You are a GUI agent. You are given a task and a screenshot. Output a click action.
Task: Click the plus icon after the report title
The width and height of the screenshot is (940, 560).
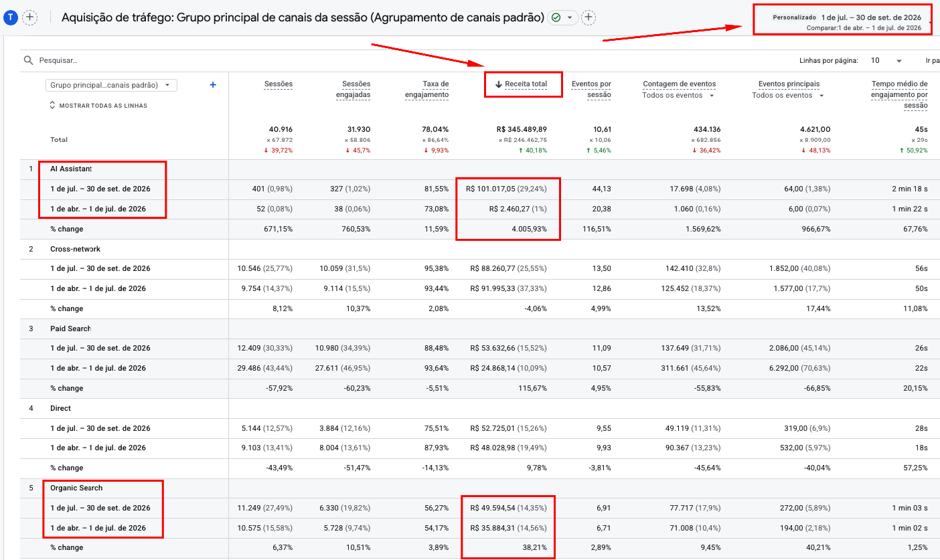tap(589, 18)
